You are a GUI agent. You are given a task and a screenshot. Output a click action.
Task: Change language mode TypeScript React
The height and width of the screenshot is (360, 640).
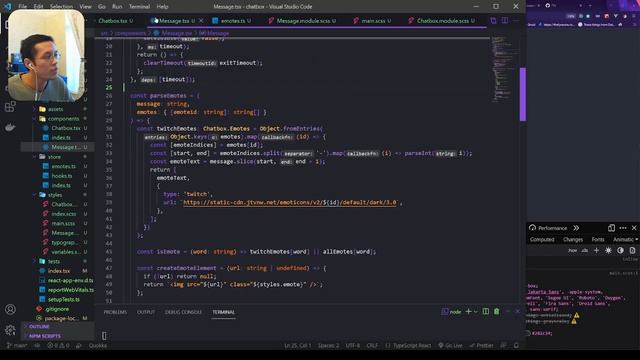pos(412,345)
